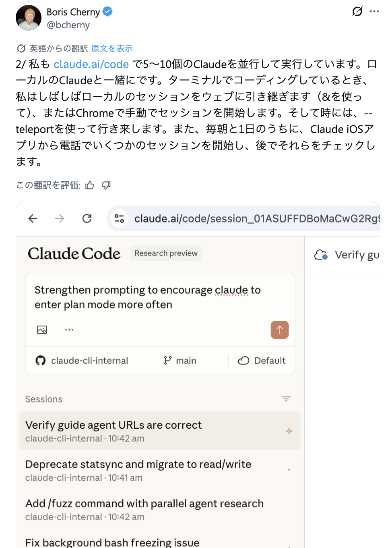Open the claude.ai/code link in the tweet
The image size is (392, 548).
[x=91, y=64]
